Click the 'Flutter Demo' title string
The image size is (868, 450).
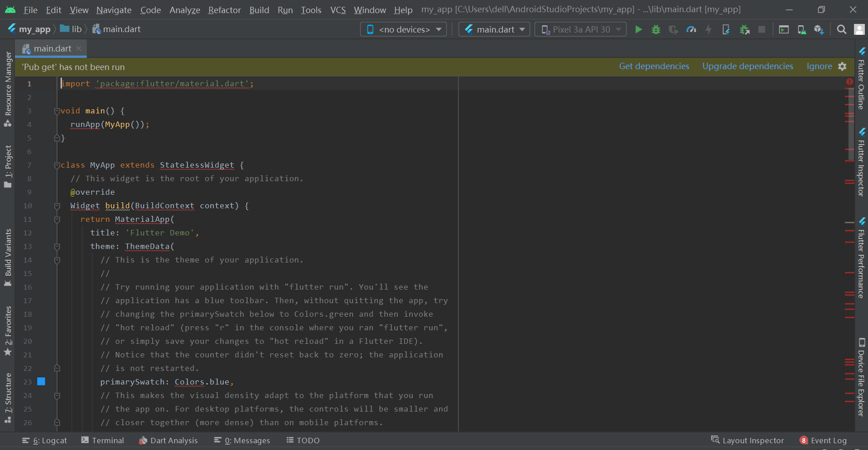pyautogui.click(x=160, y=233)
